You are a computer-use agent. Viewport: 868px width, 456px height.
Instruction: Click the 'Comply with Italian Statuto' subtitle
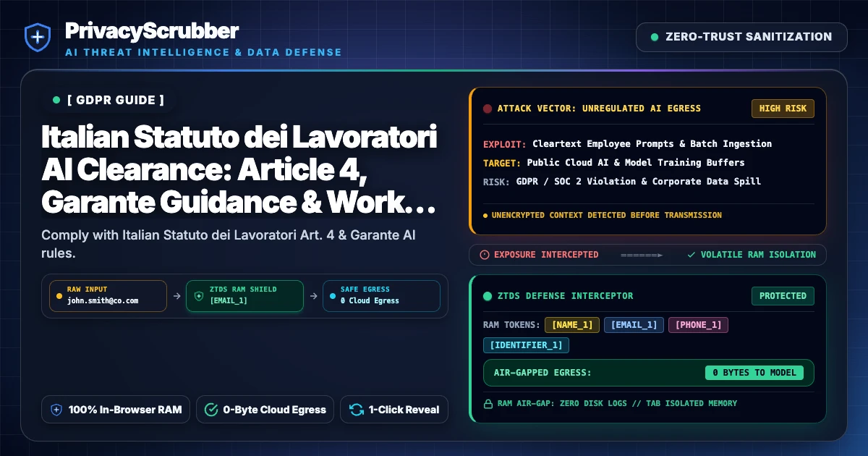coord(228,245)
